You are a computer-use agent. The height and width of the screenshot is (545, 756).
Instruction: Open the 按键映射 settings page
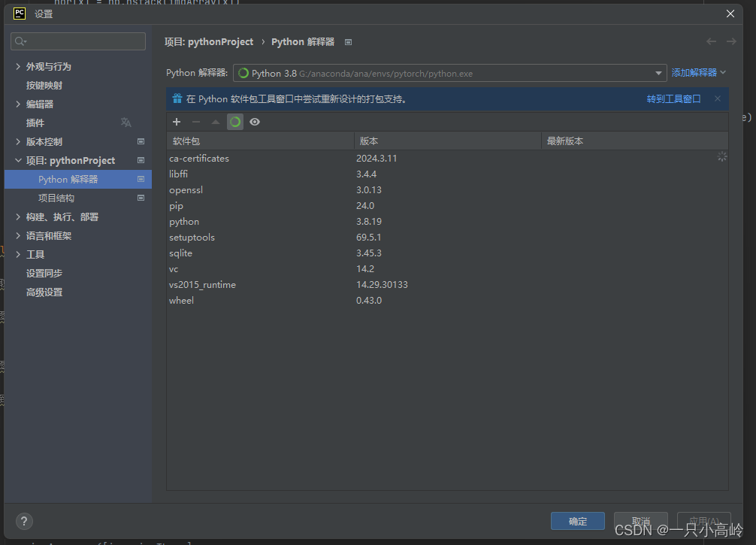pyautogui.click(x=44, y=86)
